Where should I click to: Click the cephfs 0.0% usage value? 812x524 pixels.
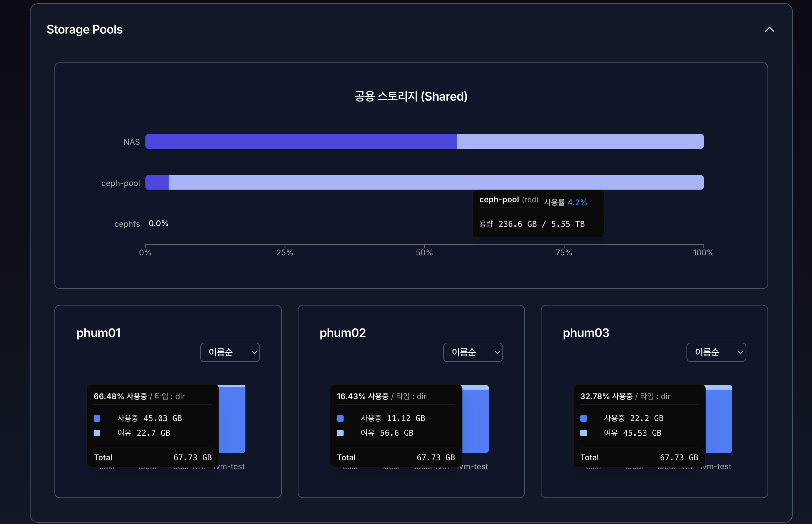point(159,223)
